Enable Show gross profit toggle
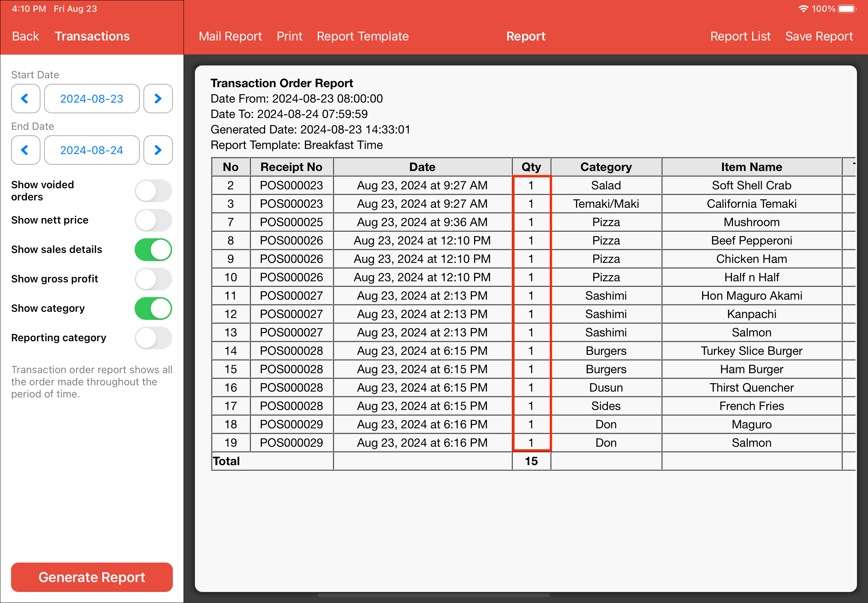 point(153,279)
